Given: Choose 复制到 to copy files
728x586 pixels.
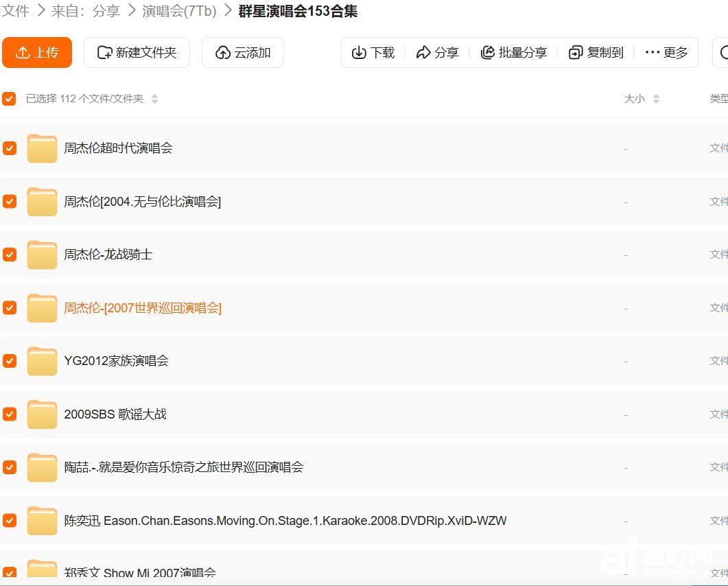Looking at the screenshot, I should [596, 52].
